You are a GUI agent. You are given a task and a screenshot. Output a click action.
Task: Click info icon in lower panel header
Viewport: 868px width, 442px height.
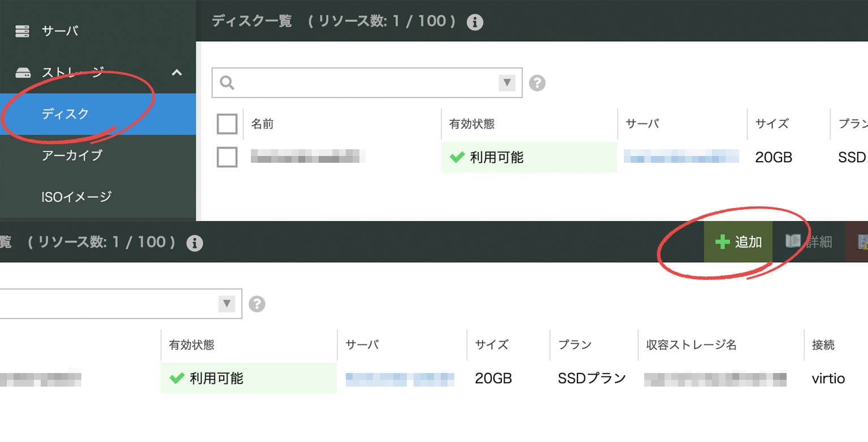(x=194, y=243)
